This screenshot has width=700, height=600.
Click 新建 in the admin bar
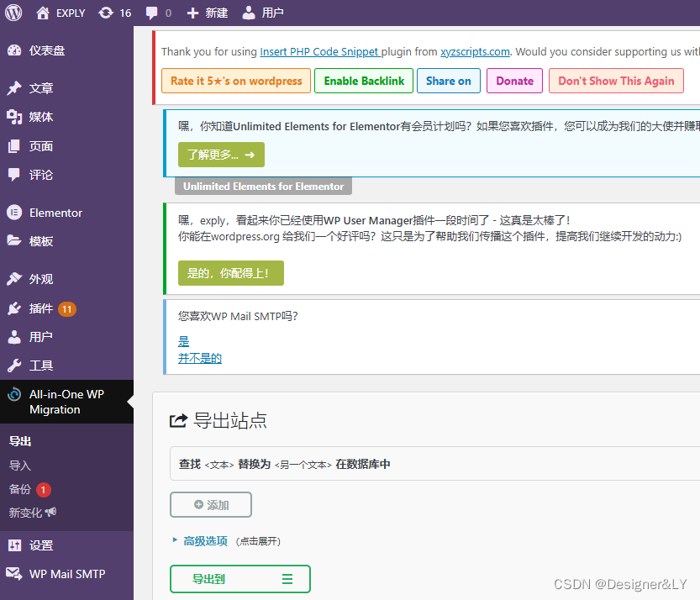(x=208, y=13)
